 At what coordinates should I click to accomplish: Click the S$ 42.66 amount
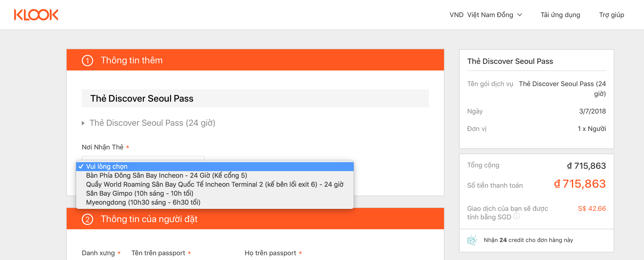tap(592, 209)
